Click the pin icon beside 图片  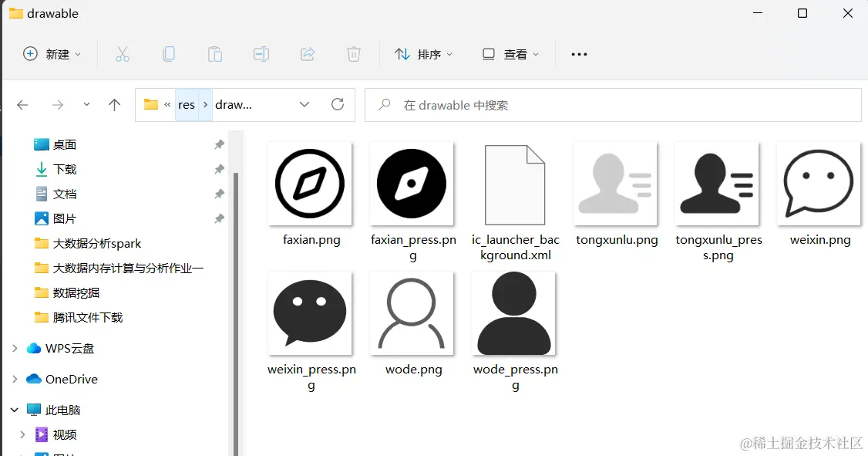coord(219,219)
